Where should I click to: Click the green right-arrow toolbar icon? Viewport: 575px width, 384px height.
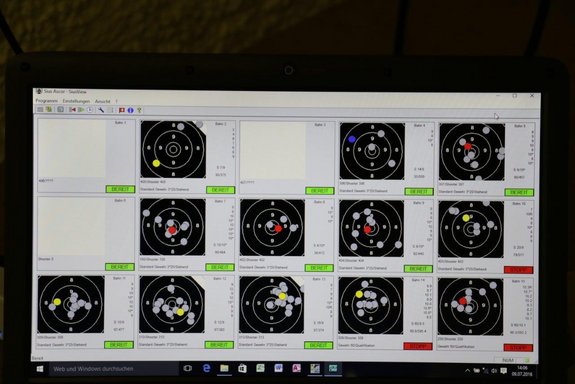click(81, 109)
